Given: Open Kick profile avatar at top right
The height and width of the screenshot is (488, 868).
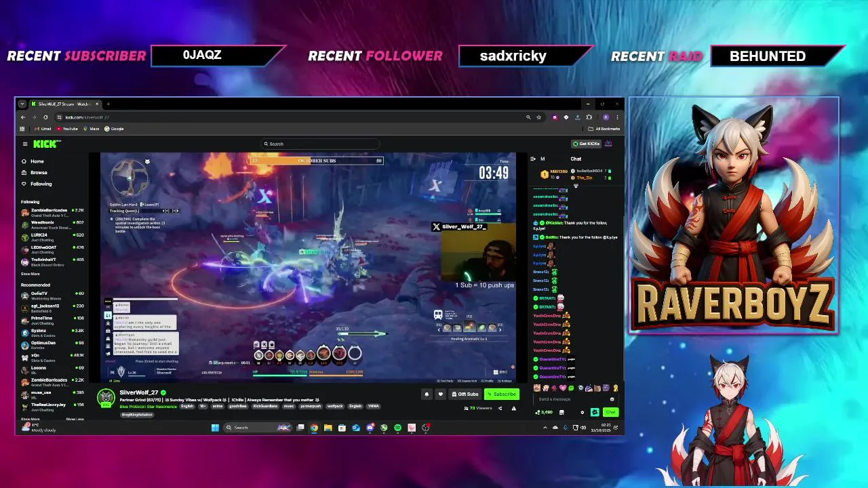Looking at the screenshot, I should pos(608,144).
